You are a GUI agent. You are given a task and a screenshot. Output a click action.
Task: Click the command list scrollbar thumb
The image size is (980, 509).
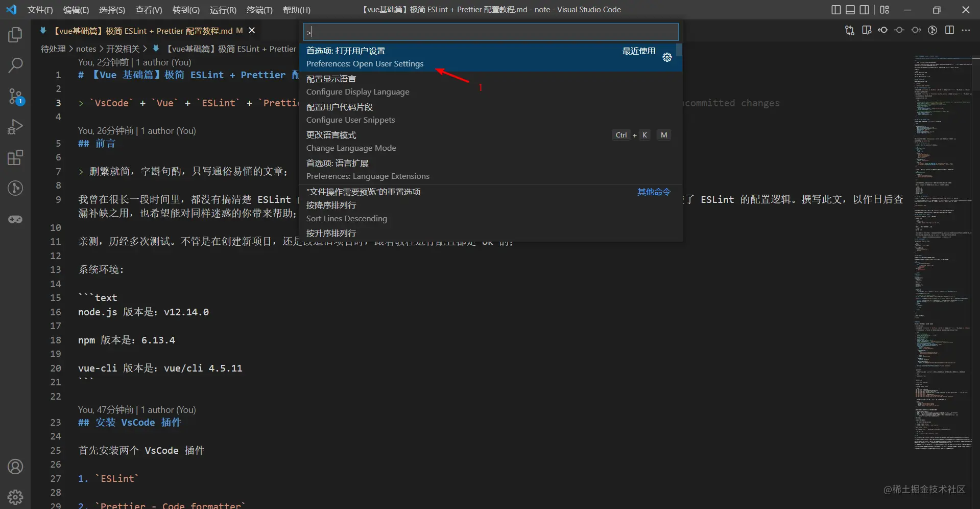(679, 50)
